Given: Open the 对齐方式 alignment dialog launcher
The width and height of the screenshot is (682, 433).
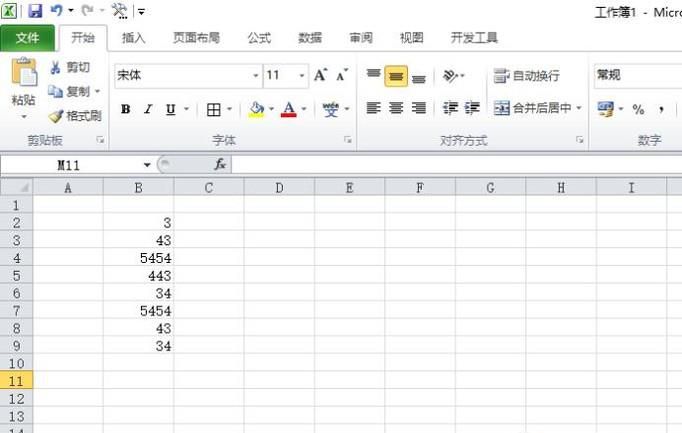Looking at the screenshot, I should point(580,140).
